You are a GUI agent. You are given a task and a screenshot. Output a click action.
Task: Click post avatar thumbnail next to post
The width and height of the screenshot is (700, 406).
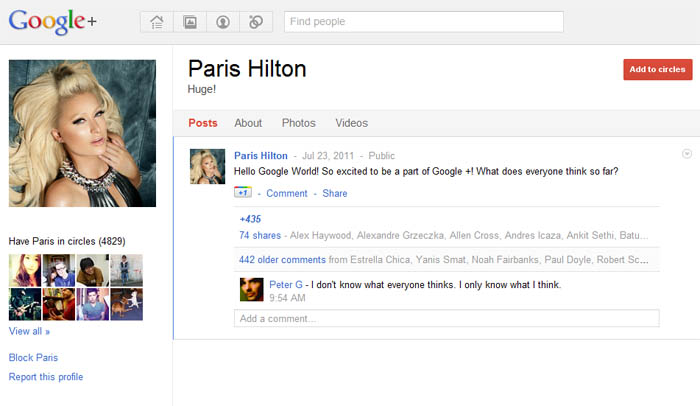208,167
